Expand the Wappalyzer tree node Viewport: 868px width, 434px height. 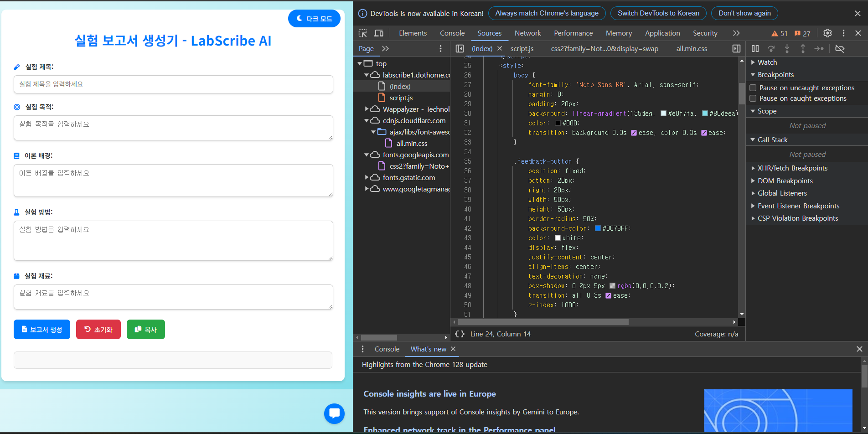[367, 109]
